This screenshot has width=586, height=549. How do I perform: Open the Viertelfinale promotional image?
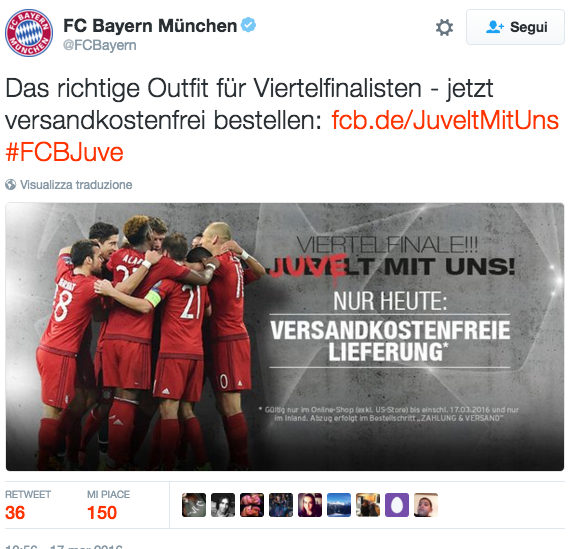click(285, 337)
